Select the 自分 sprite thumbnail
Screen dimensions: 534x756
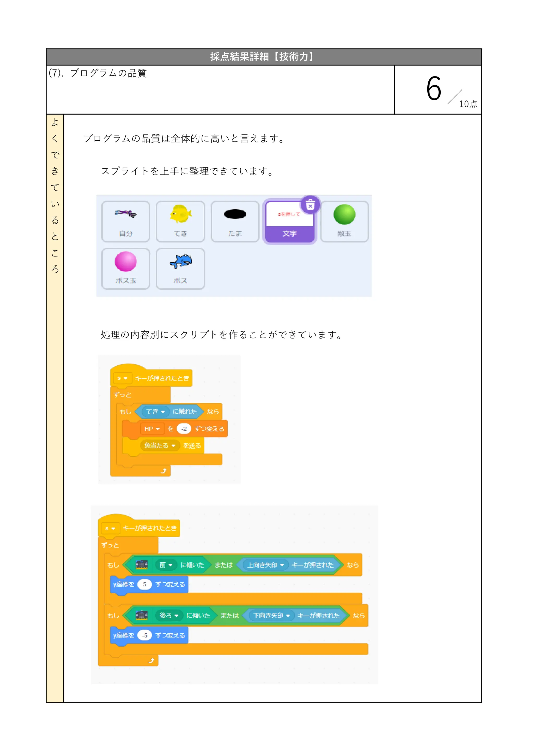[x=126, y=221]
